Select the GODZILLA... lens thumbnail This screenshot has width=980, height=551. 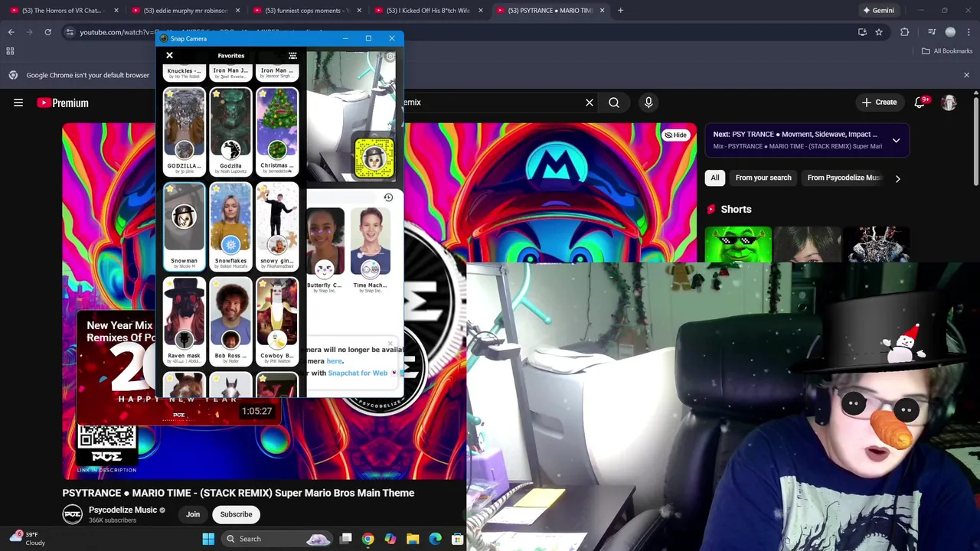(184, 131)
